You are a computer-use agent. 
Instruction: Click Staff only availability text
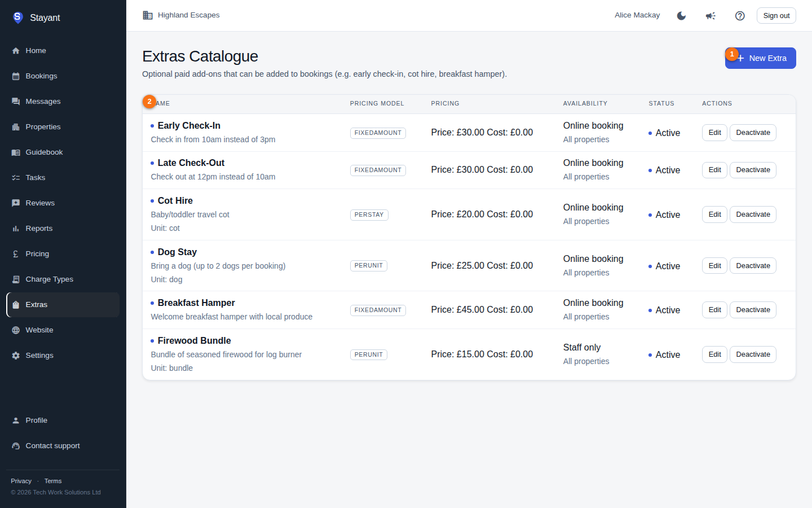tap(582, 347)
